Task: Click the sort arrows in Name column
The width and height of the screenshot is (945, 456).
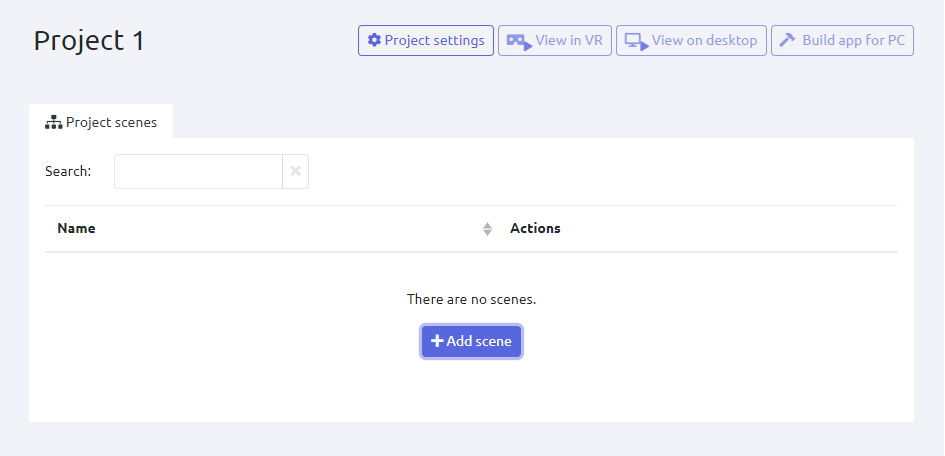Action: pos(487,229)
